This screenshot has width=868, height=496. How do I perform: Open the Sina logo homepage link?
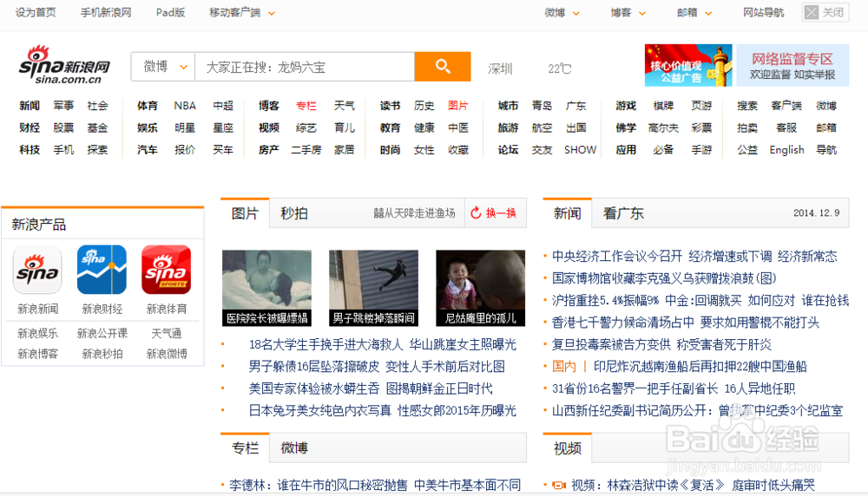[64, 65]
